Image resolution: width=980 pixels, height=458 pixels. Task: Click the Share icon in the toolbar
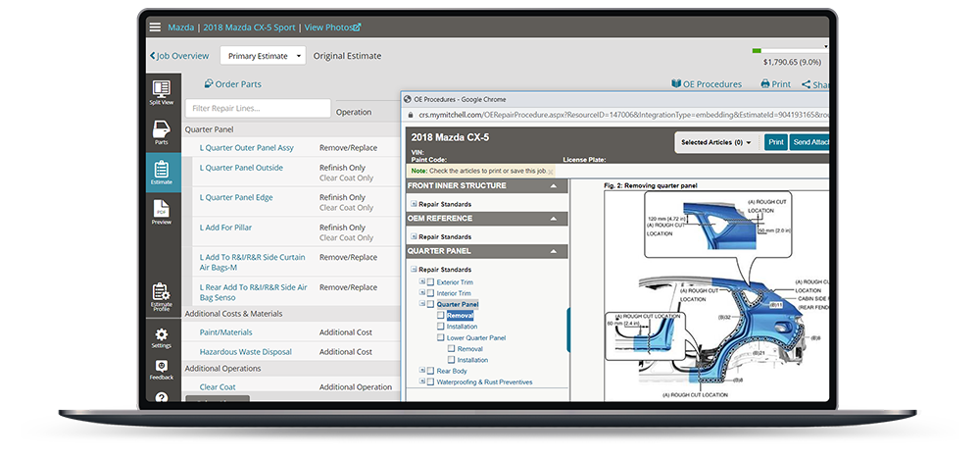point(807,84)
